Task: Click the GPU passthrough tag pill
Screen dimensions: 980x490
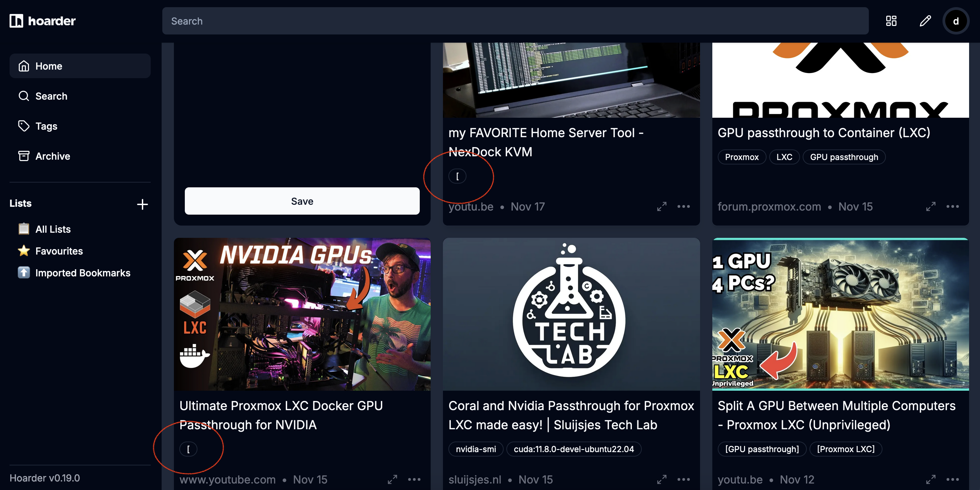Action: coord(843,157)
